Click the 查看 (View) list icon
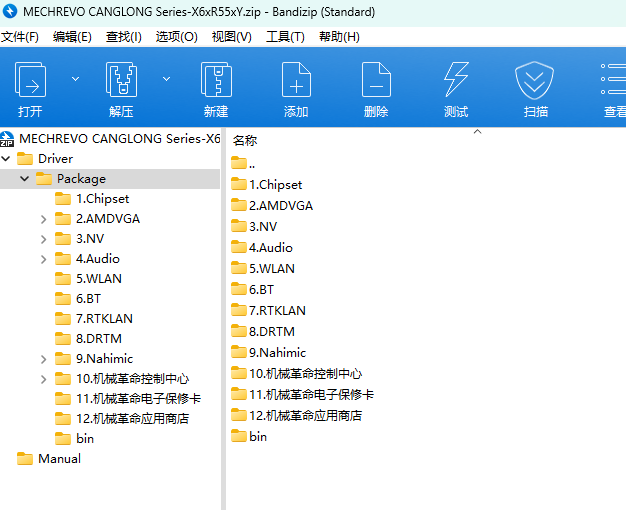This screenshot has height=510, width=626. click(x=613, y=79)
